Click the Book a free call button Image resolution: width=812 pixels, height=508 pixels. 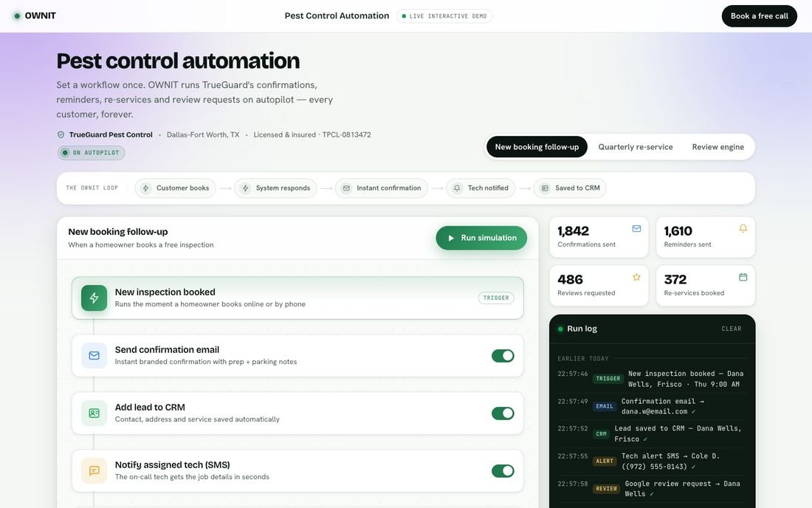click(759, 16)
